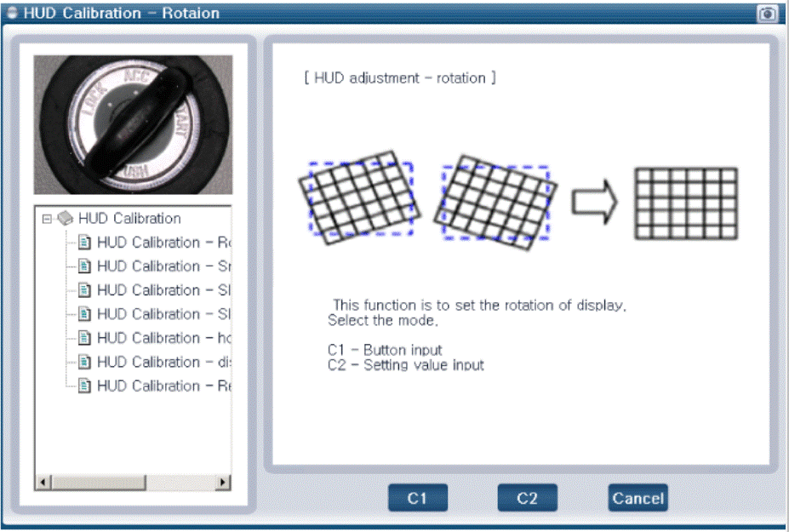Open the "HUD Calibration - ho" tree entry
The height and width of the screenshot is (532, 789).
(x=163, y=338)
